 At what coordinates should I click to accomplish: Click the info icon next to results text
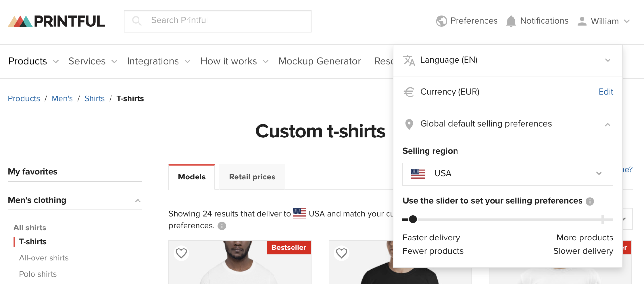[222, 226]
